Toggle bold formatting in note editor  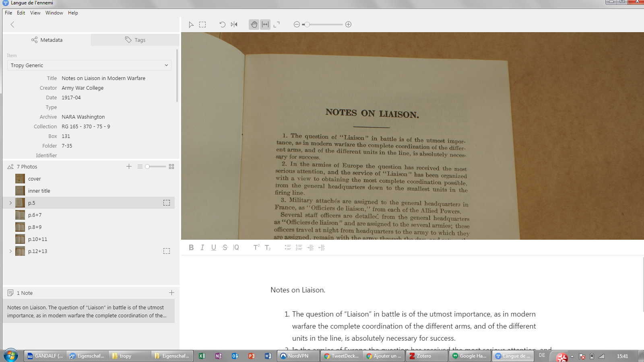tap(191, 247)
